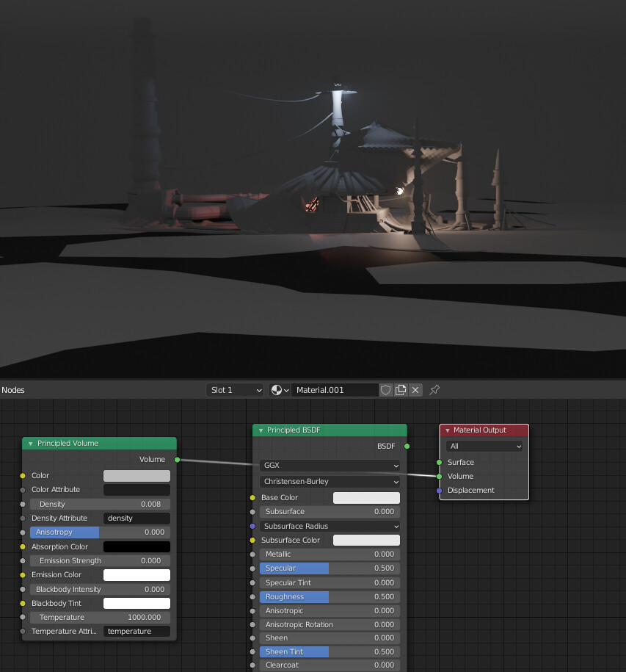Viewport: 626px width, 672px height.
Task: Click the Volume input socket on Material Output
Action: coord(440,477)
